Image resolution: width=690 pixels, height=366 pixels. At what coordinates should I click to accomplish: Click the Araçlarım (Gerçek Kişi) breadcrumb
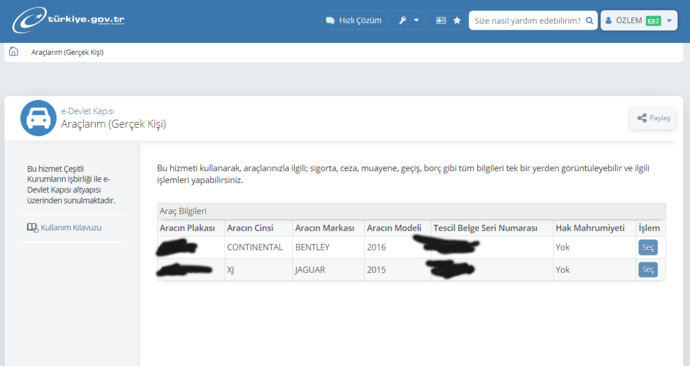click(67, 52)
